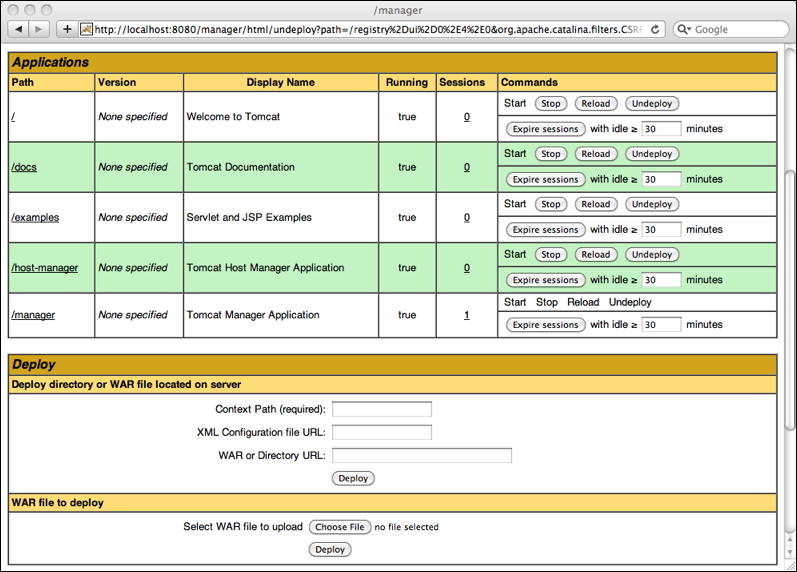Reload the /docs application
797x572 pixels.
(596, 154)
